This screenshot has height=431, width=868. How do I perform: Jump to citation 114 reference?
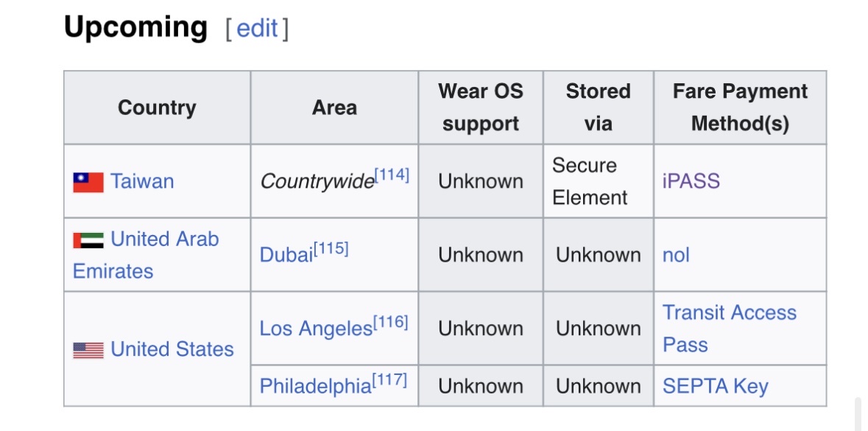392,175
